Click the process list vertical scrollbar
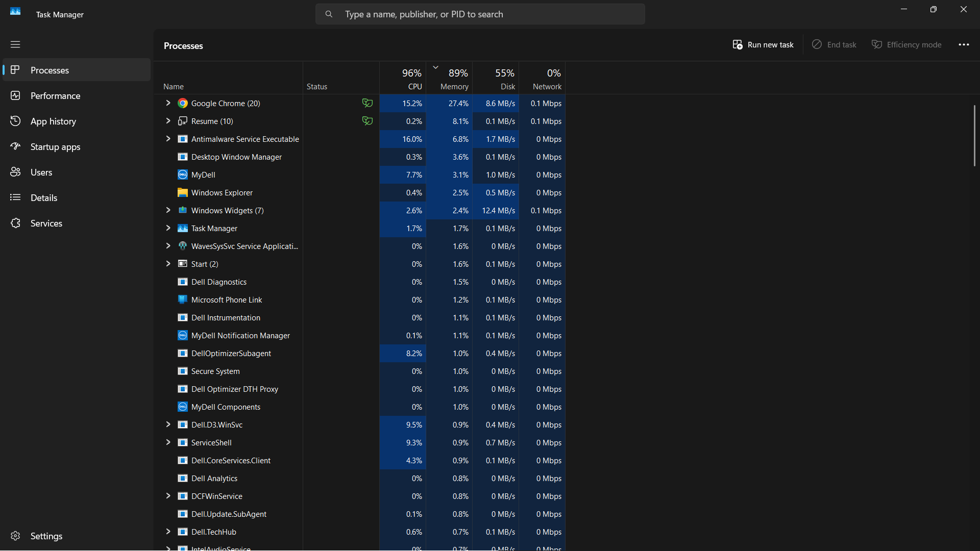This screenshot has width=980, height=551. click(974, 136)
